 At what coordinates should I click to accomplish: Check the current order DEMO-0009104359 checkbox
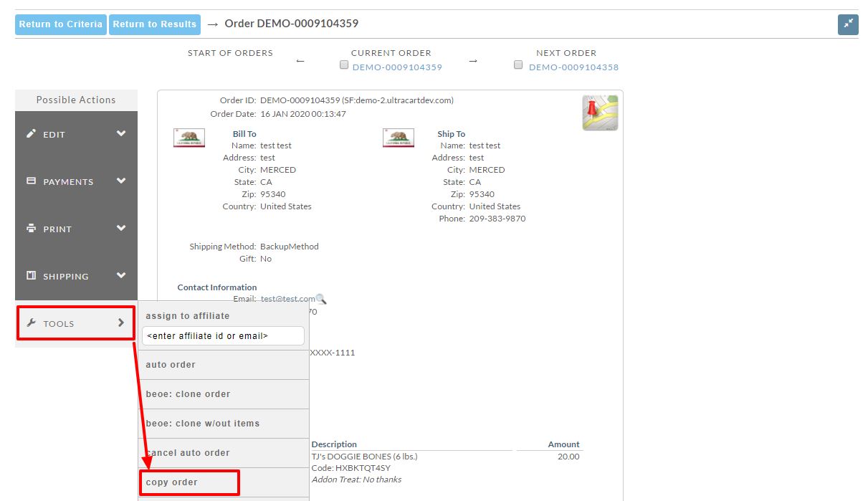click(x=344, y=65)
